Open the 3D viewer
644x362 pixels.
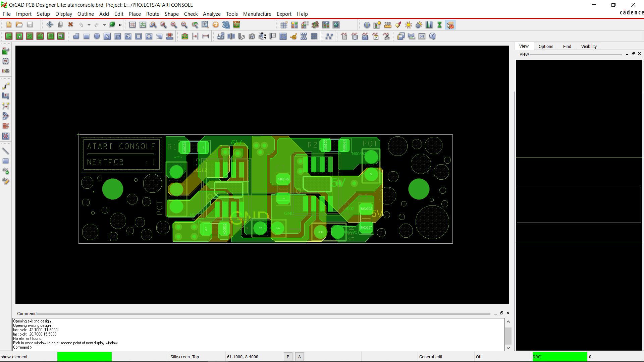click(226, 25)
